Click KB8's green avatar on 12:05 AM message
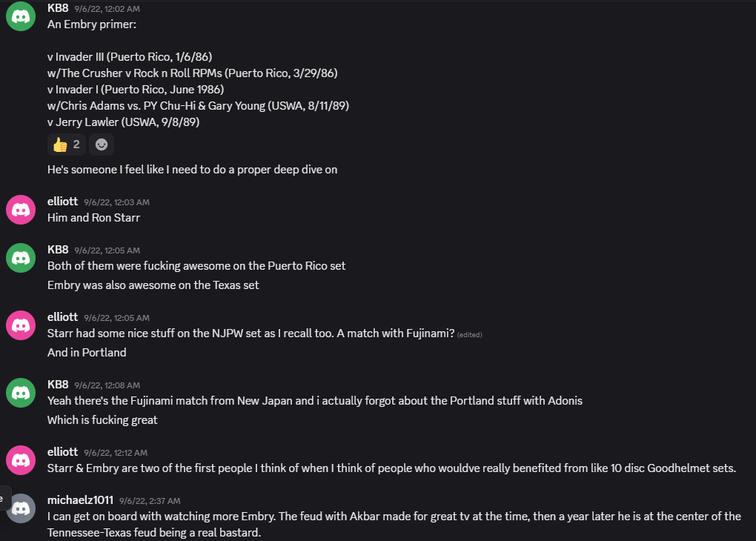 [x=21, y=257]
